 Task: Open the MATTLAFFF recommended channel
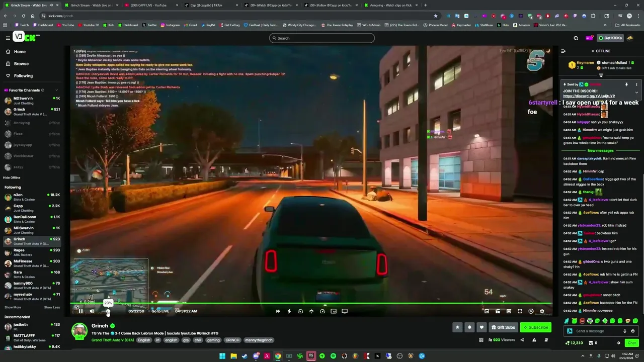[x=32, y=337]
